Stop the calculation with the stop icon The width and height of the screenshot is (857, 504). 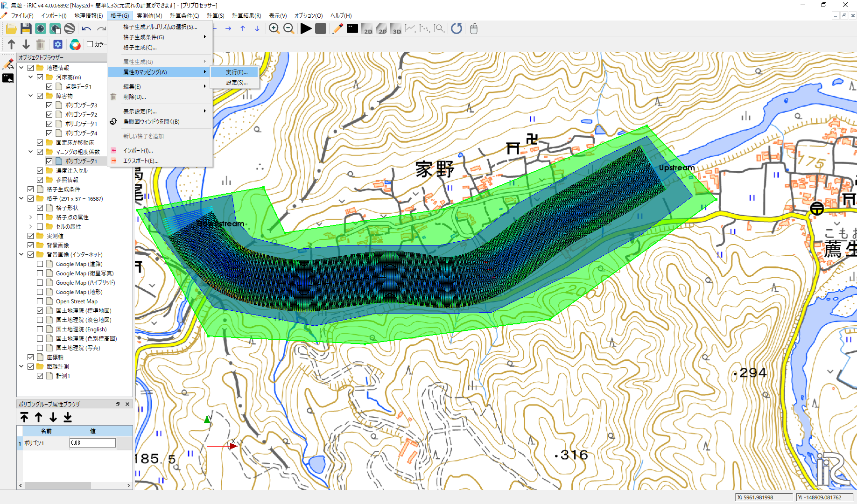tap(321, 29)
